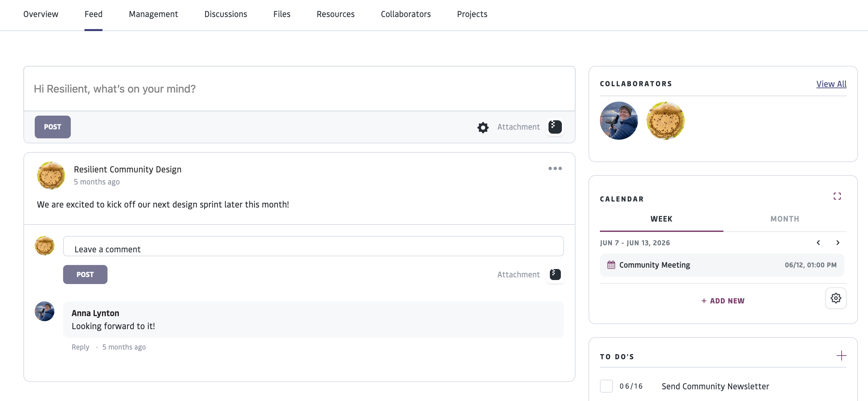
Task: Click Leave a comment field
Action: (313, 246)
